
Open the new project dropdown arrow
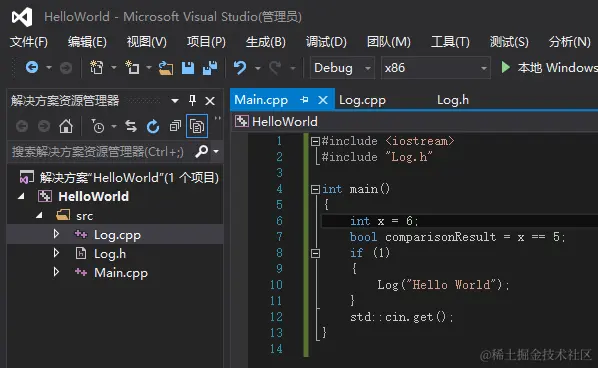click(114, 68)
